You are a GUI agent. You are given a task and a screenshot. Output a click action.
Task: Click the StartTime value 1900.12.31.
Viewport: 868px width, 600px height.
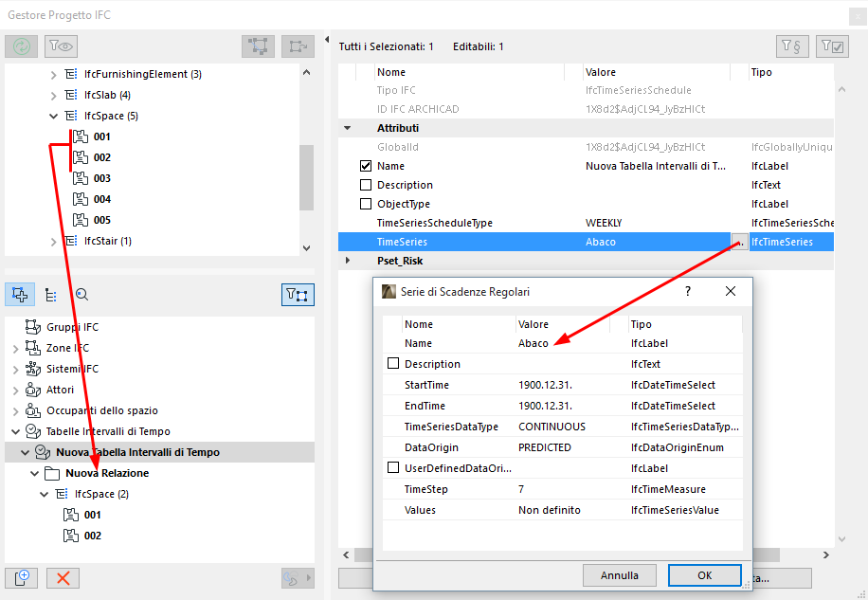tap(545, 385)
